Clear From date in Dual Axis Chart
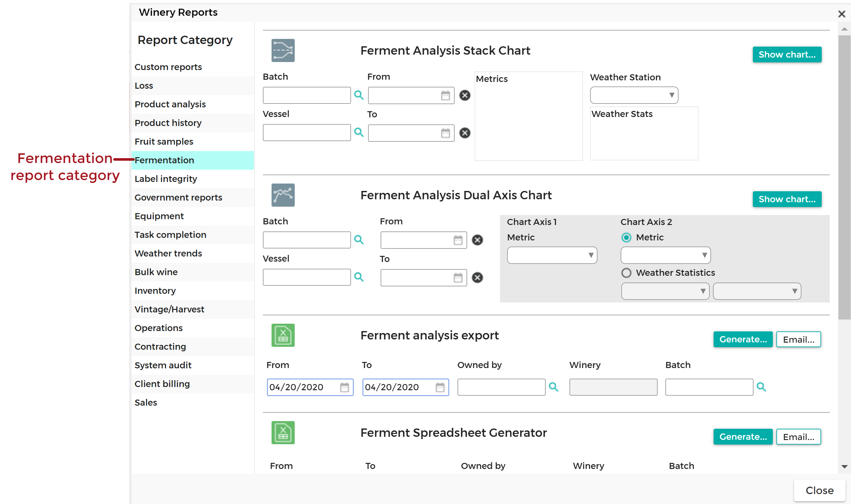 477,240
